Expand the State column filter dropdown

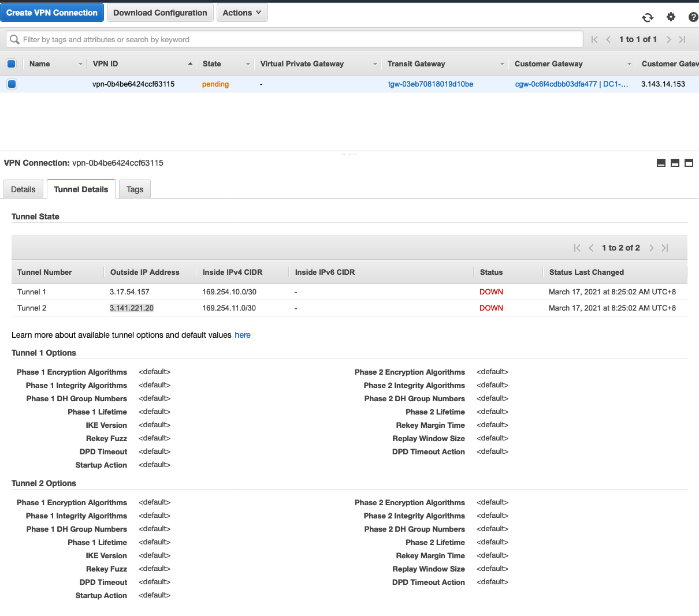[248, 64]
